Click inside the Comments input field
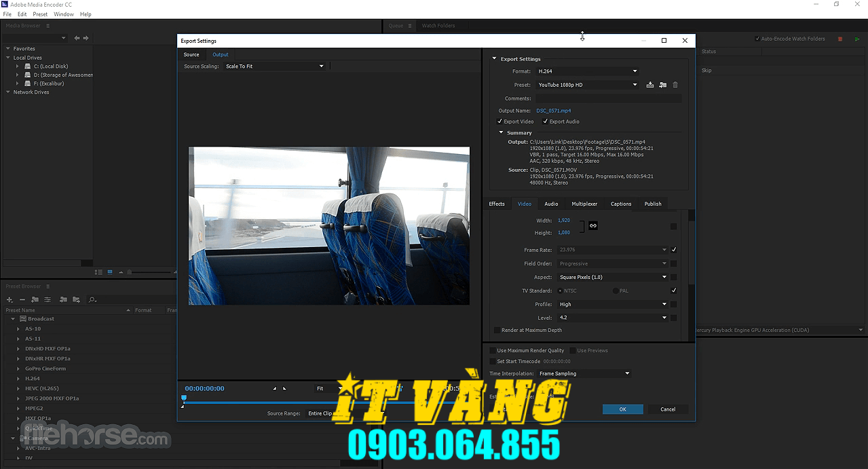868x469 pixels. coord(607,98)
